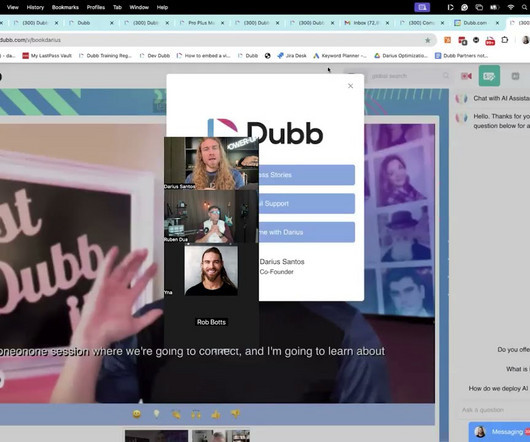The width and height of the screenshot is (530, 442).
Task: Click the Support button in the popup
Action: coord(307,203)
